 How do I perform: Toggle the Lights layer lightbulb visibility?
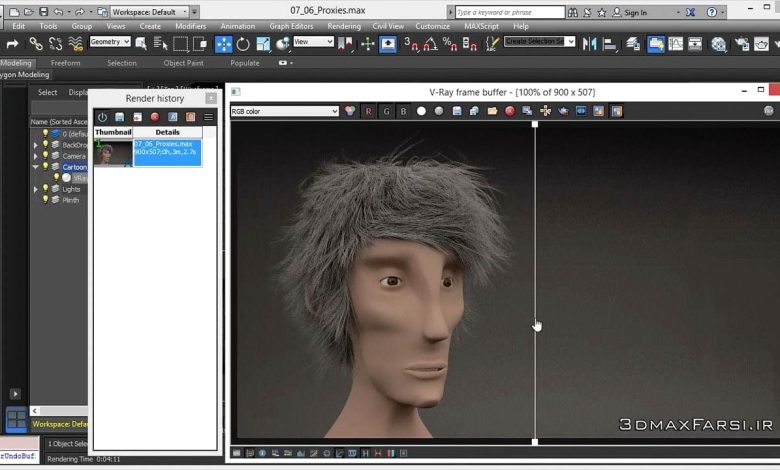pos(45,189)
